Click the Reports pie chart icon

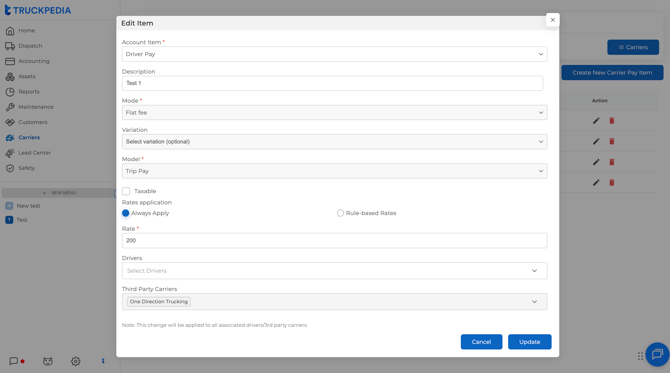point(10,91)
